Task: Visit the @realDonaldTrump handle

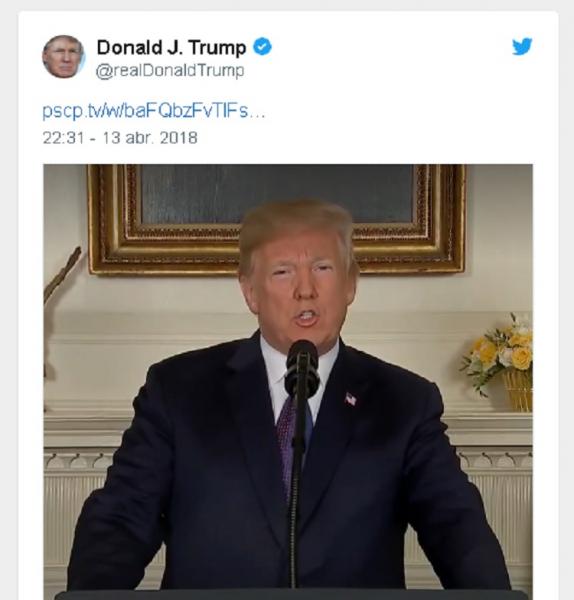Action: click(170, 71)
